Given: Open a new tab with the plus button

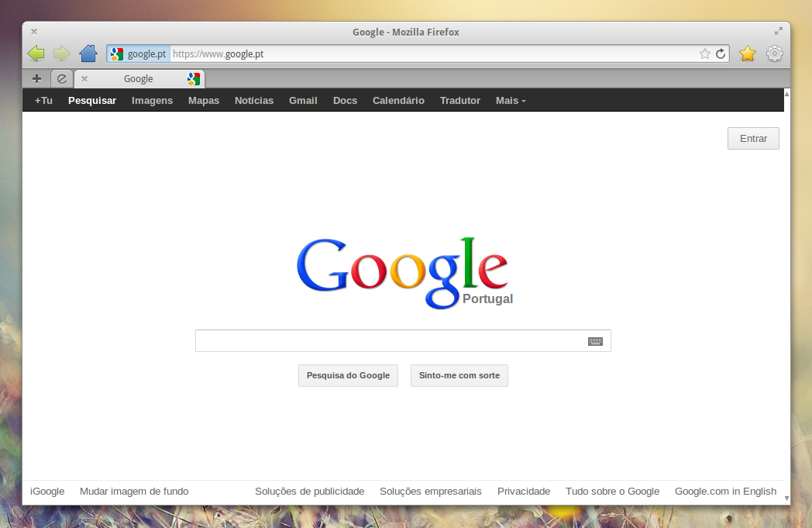Looking at the screenshot, I should pos(36,79).
